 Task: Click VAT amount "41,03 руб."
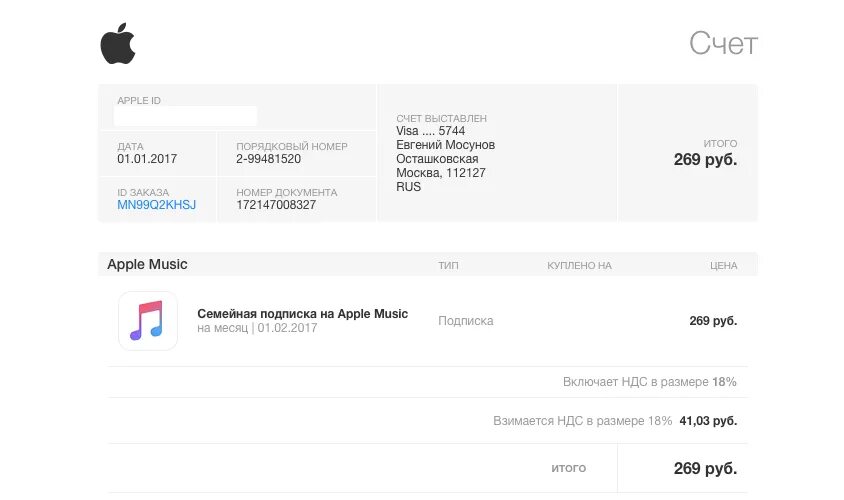point(708,421)
